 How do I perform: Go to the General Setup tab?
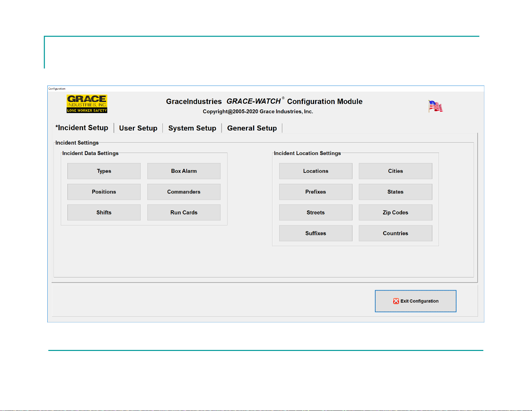click(252, 128)
